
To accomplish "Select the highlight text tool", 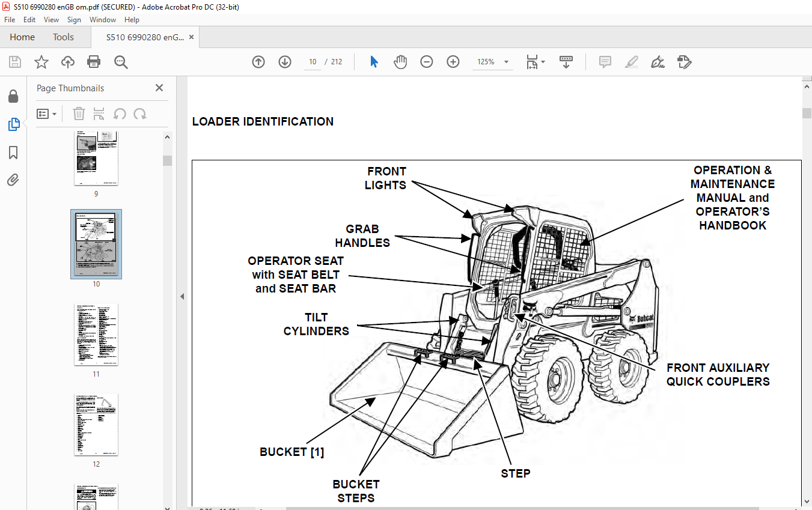I will [x=631, y=62].
